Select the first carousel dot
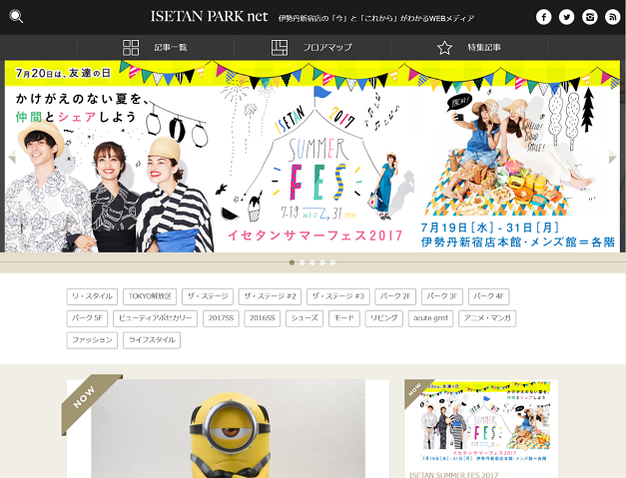 click(x=292, y=262)
